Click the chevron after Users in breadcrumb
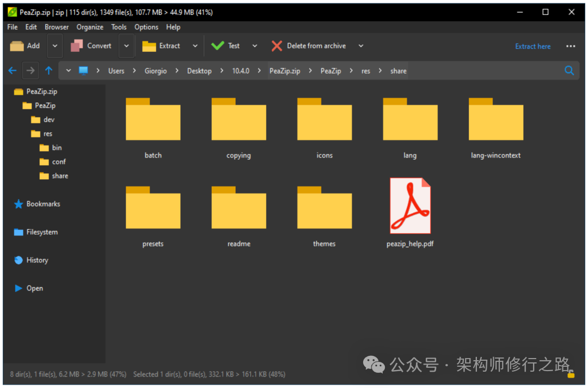This screenshot has width=588, height=388. 134,70
